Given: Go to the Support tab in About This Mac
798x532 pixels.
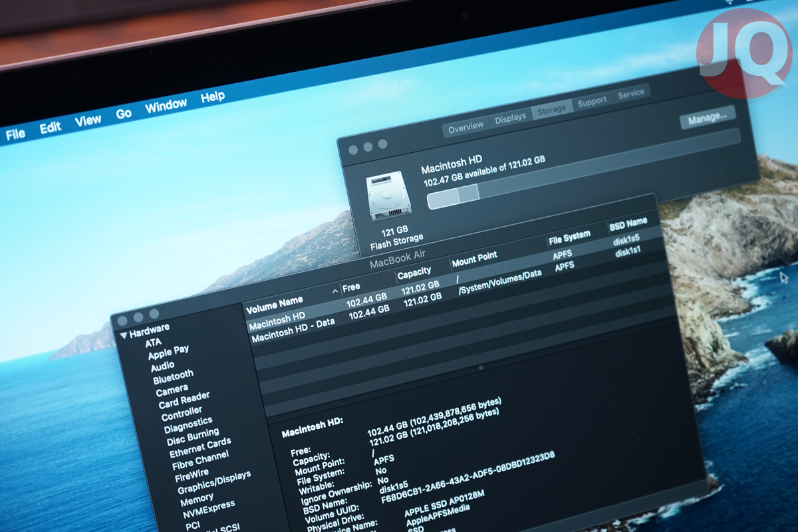Looking at the screenshot, I should pos(592,101).
